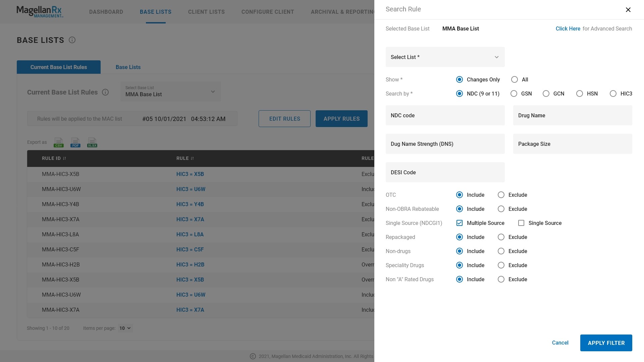
Task: Sort table by RULE column icon
Action: tap(192, 159)
